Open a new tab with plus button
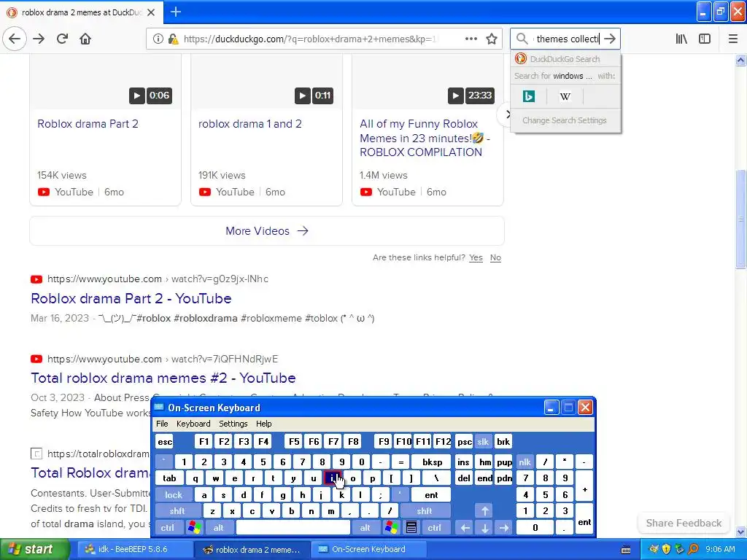747x560 pixels. (176, 12)
